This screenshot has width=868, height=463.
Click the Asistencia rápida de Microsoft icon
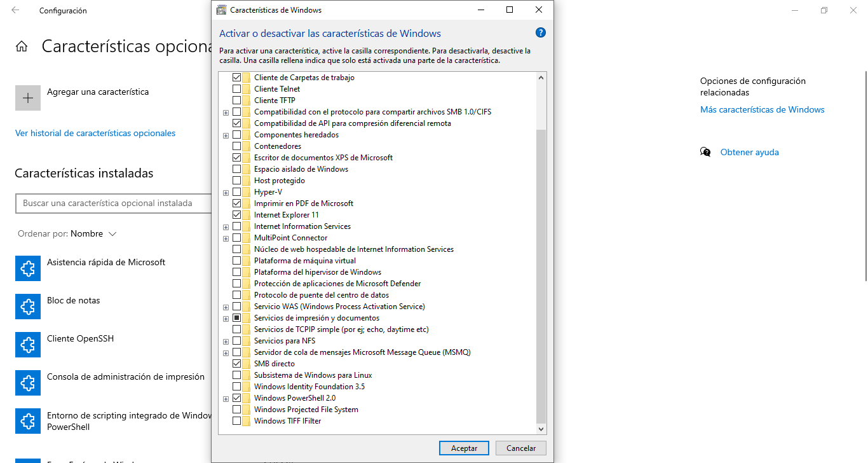coord(28,268)
